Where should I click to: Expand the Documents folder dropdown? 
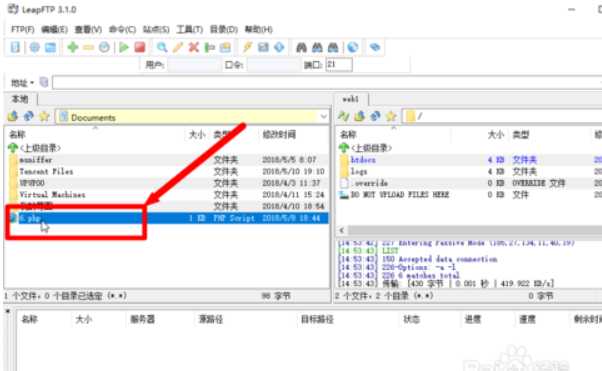[x=324, y=116]
